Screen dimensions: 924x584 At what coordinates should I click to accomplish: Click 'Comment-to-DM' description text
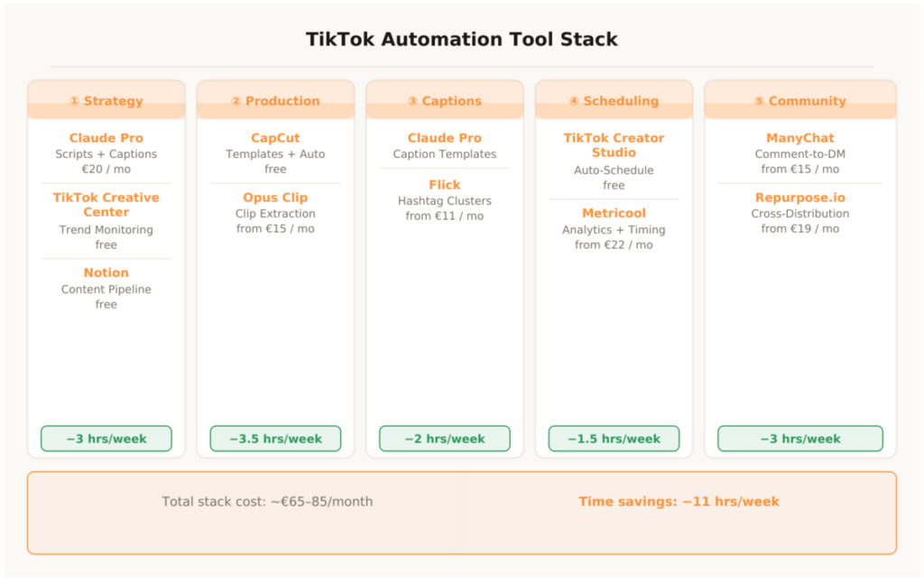[800, 153]
